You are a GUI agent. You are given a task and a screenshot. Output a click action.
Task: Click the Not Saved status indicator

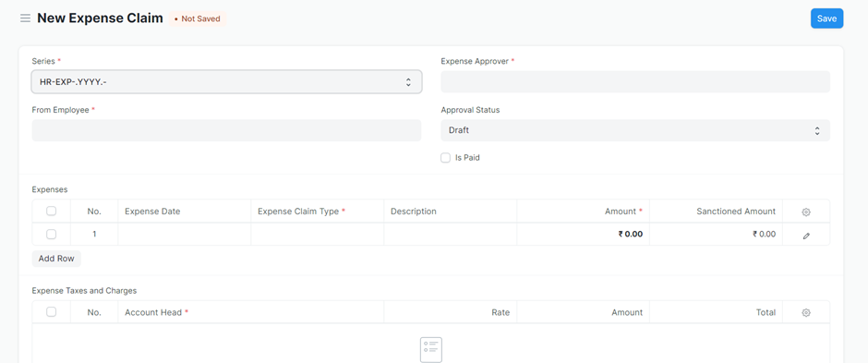(198, 18)
